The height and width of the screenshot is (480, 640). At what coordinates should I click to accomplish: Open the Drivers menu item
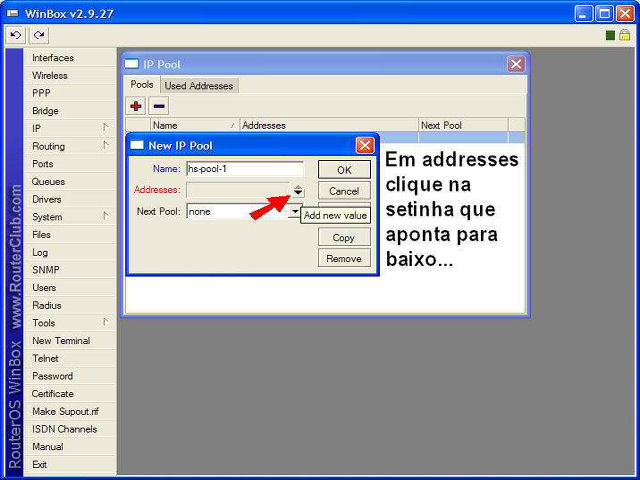pyautogui.click(x=70, y=199)
